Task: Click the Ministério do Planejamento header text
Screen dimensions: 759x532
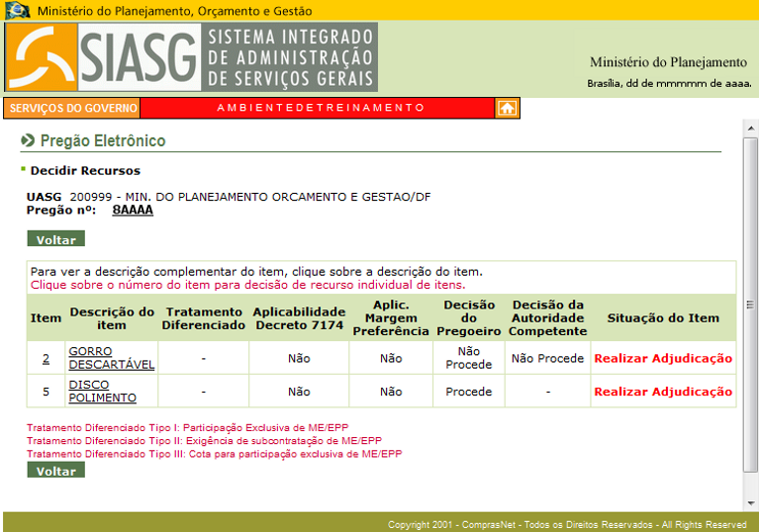Action: coord(668,62)
